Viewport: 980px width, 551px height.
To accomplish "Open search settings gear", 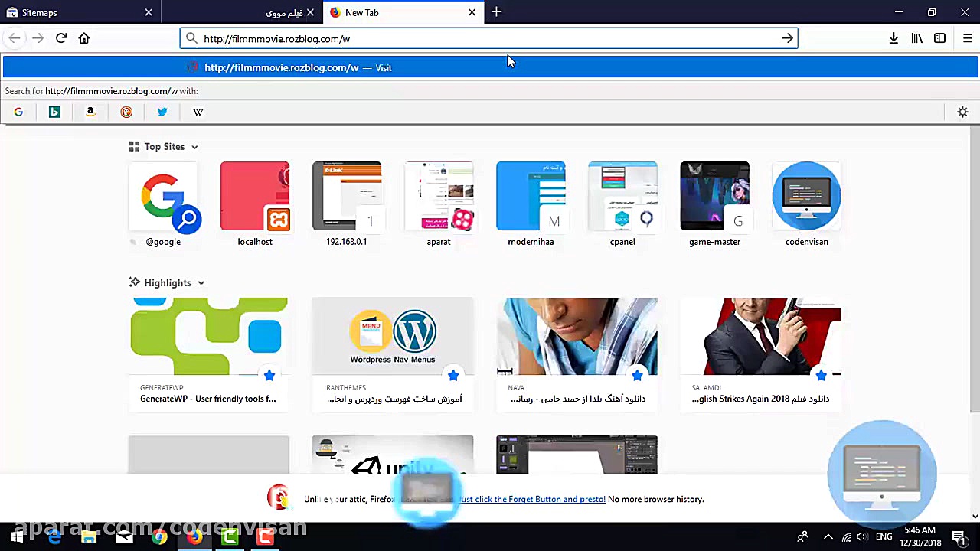I will coord(962,112).
